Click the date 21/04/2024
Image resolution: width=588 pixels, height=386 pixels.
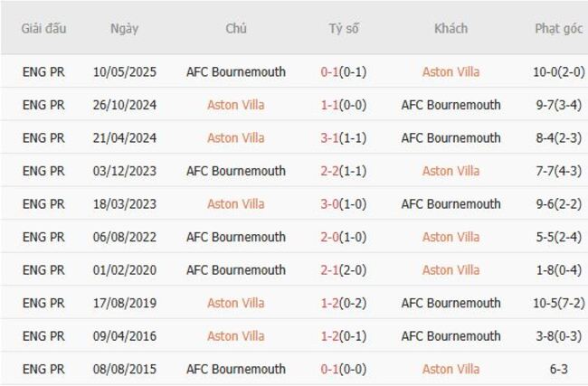(x=125, y=137)
